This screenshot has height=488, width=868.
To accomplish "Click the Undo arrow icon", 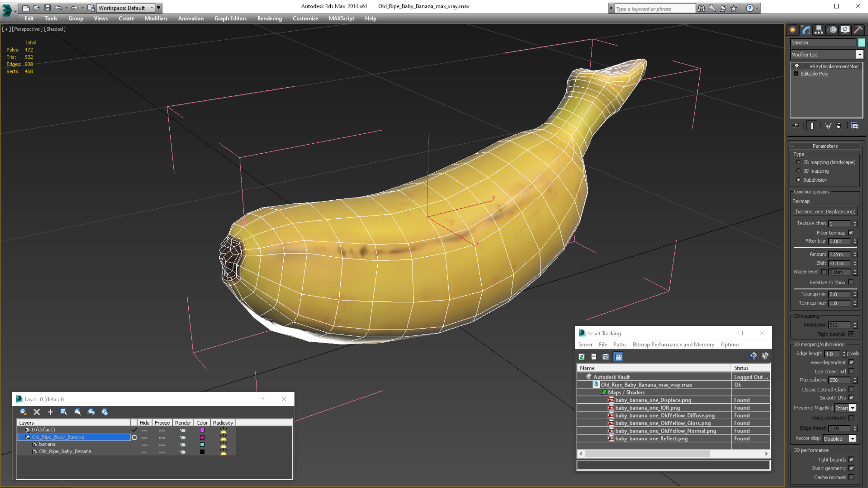I will 58,8.
